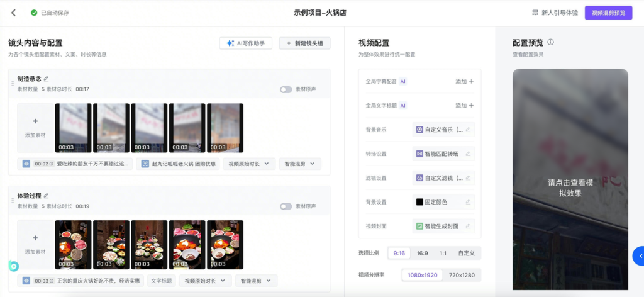
Task: Click the 配置预览 info icon
Action: point(550,43)
